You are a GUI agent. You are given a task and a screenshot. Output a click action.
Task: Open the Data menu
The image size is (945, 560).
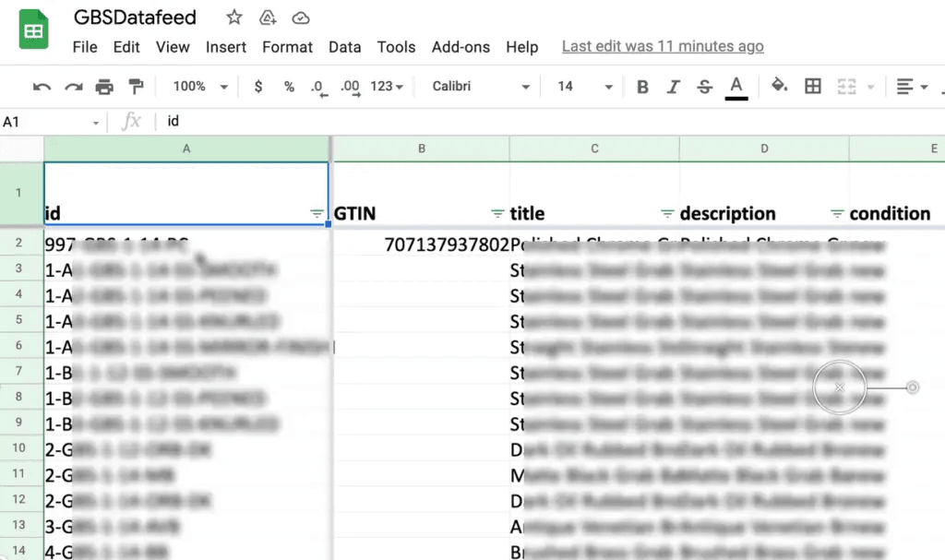(x=344, y=47)
